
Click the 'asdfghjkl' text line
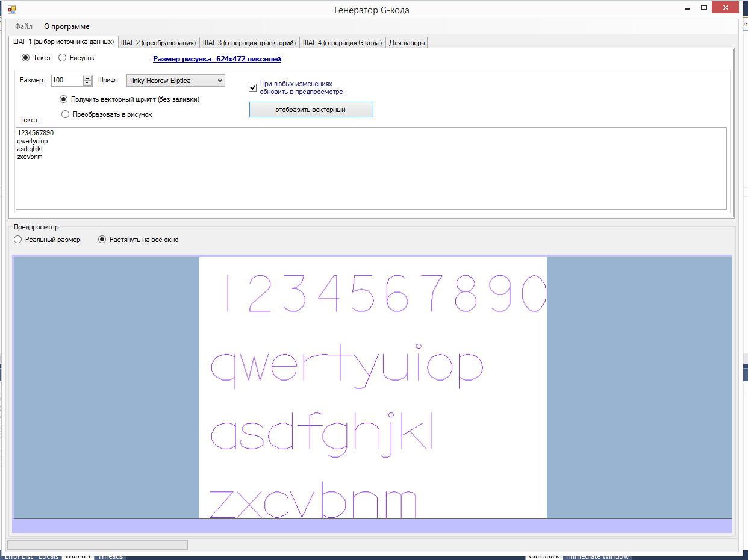(x=30, y=149)
